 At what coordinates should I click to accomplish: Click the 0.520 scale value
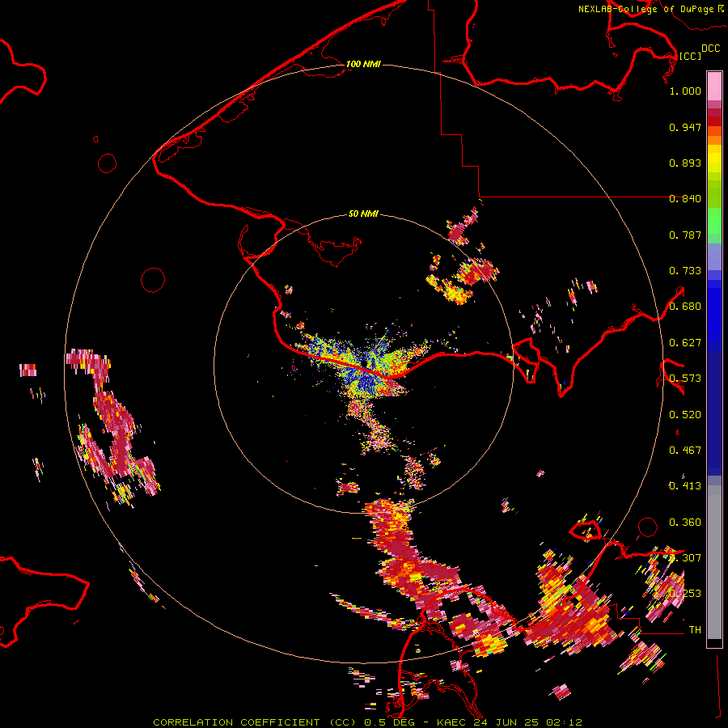point(685,415)
